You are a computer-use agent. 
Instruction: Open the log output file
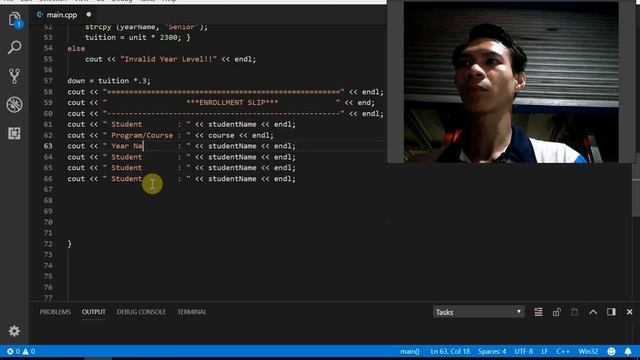574,312
